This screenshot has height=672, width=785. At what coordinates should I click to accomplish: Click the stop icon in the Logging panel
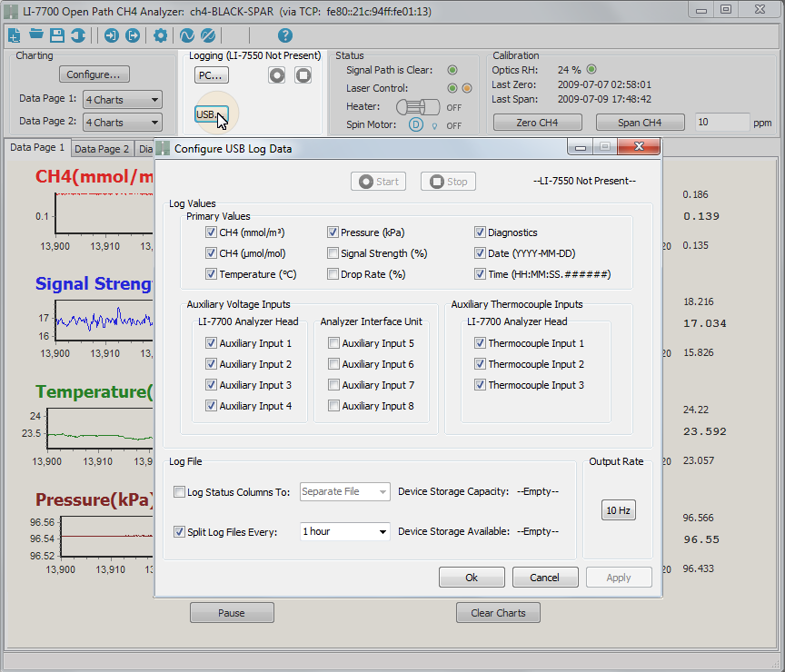[303, 75]
